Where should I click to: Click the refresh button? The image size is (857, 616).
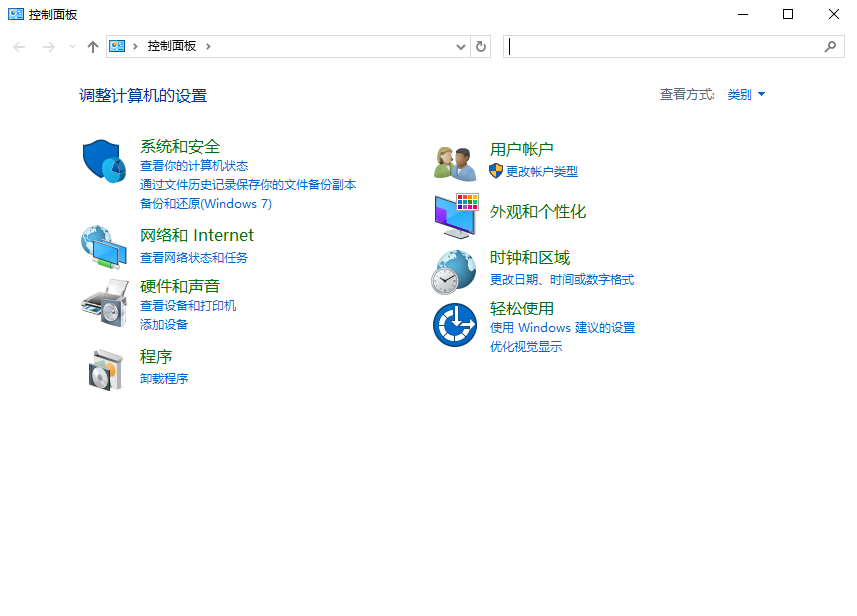point(480,46)
